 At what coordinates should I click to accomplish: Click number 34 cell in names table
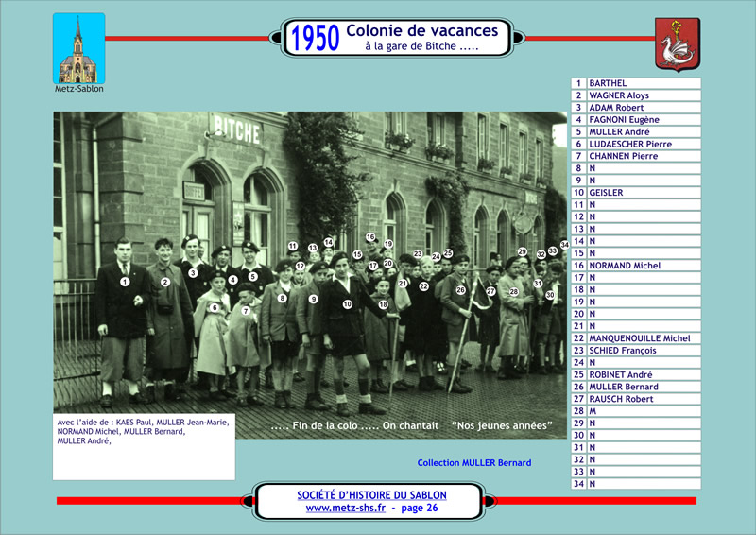point(578,484)
